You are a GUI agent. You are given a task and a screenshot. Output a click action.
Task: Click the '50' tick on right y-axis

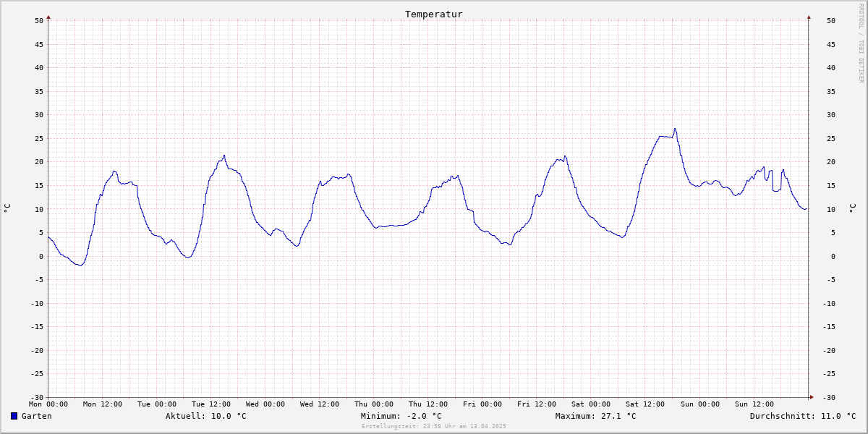click(831, 21)
